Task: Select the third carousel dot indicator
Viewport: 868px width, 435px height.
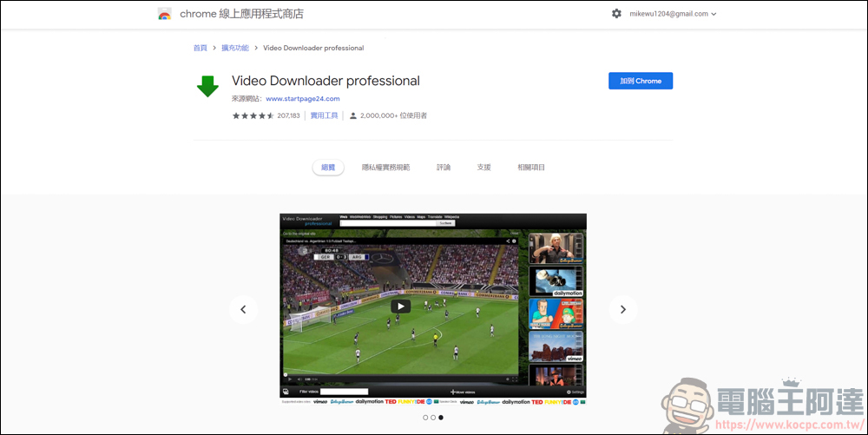Action: click(441, 418)
